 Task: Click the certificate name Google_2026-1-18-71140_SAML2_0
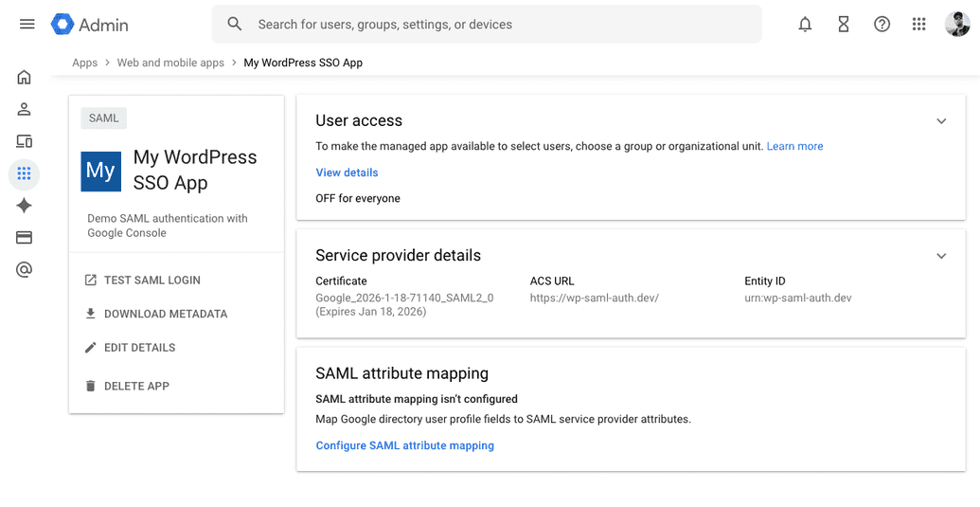[x=404, y=298]
